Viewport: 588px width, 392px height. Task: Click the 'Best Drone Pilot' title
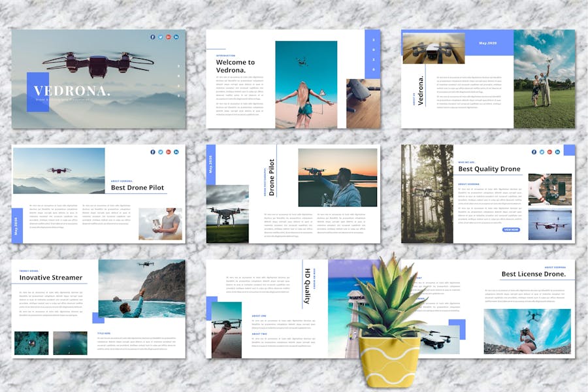pyautogui.click(x=137, y=188)
